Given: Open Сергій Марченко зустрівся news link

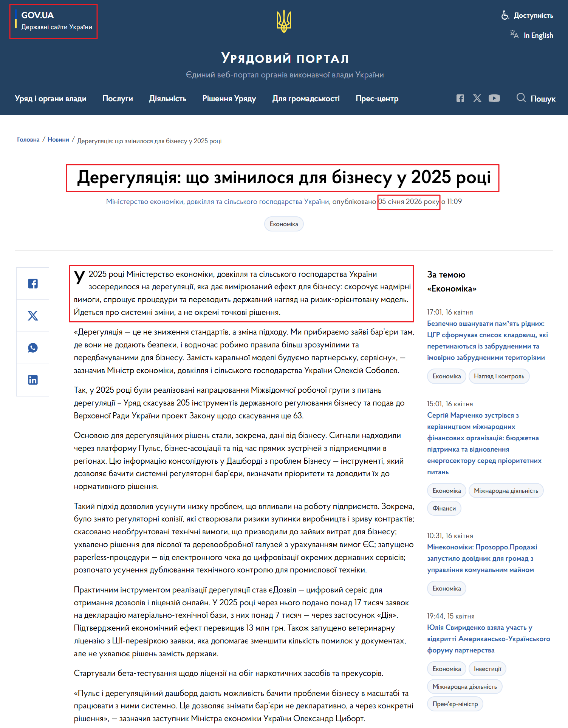Looking at the screenshot, I should coord(484,444).
